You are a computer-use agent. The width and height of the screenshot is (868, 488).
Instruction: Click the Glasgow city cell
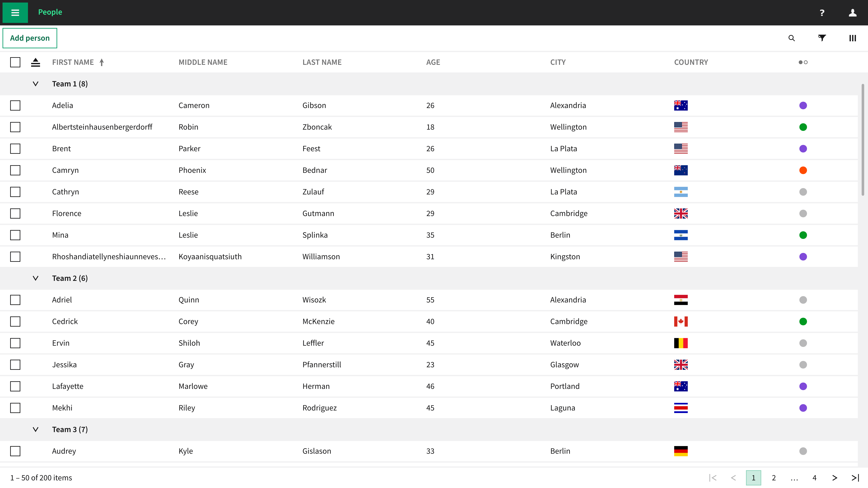564,365
